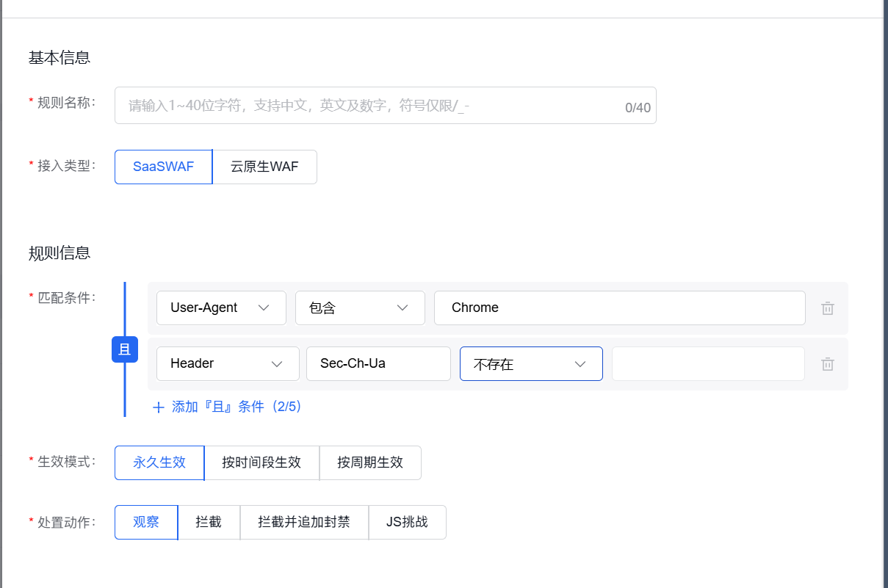Click the empty value field after 不存在
888x588 pixels.
(707, 363)
